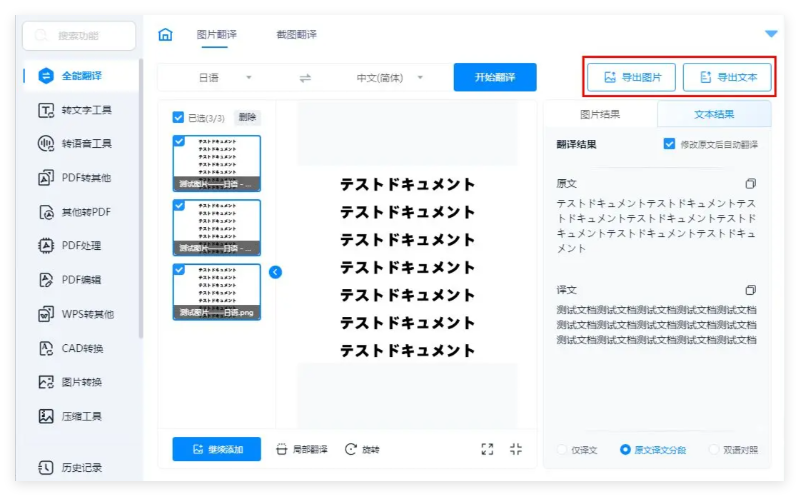Open 压缩工具 in sidebar
Image resolution: width=800 pixels, height=496 pixels.
70,416
